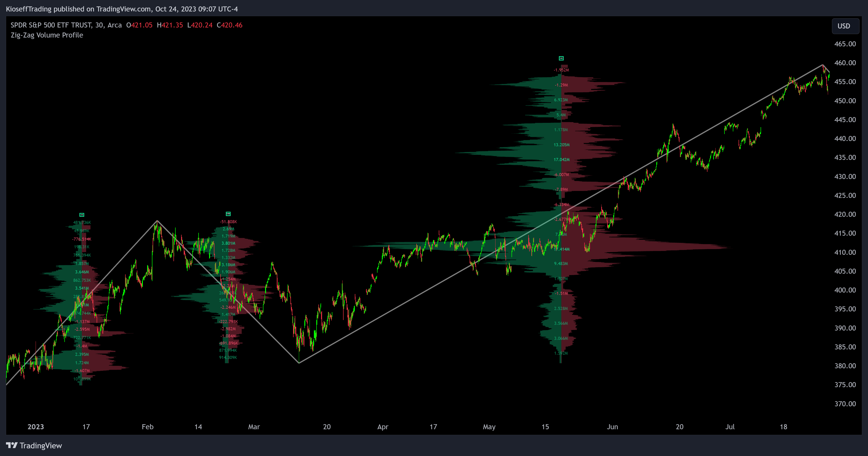Click the 370.00 price axis label
868x456 pixels.
[845, 403]
